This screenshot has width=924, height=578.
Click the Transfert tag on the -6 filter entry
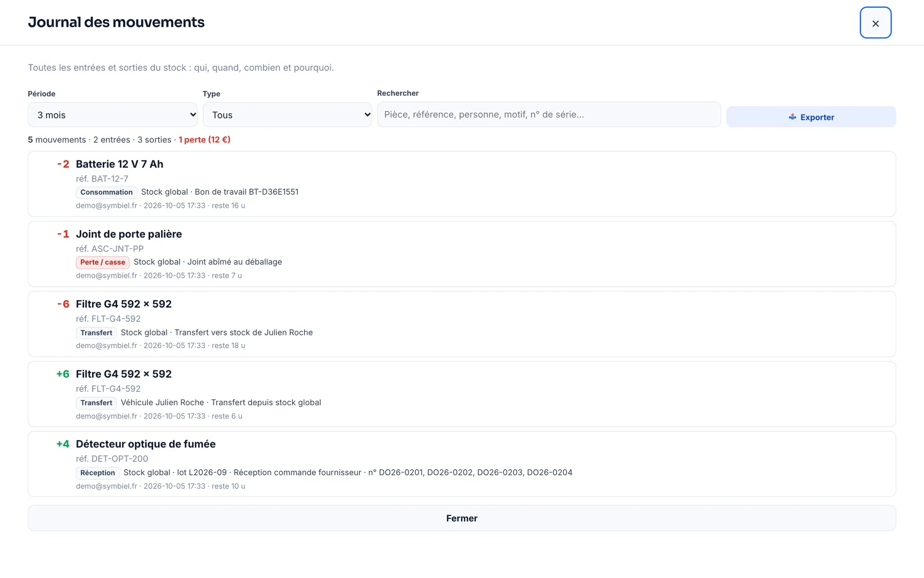pos(96,332)
